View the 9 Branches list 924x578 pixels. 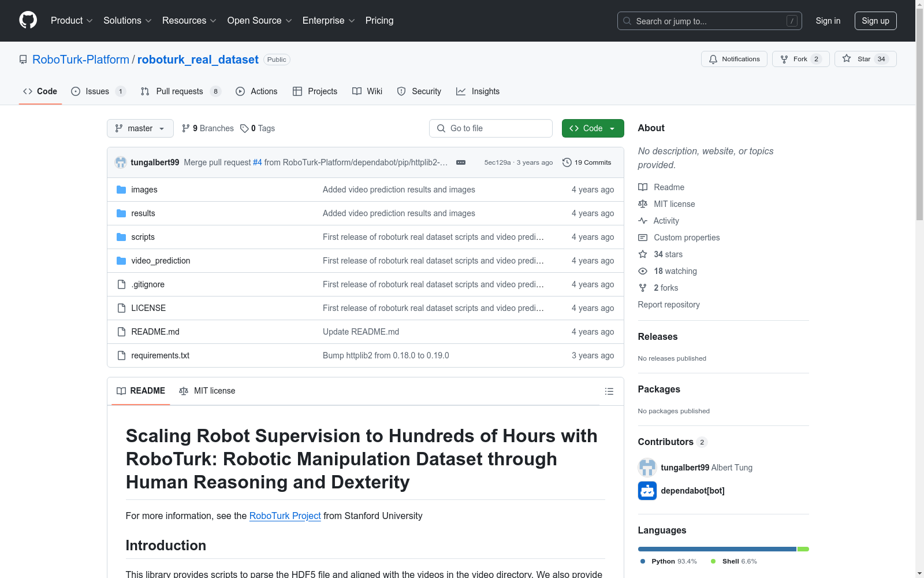click(208, 128)
